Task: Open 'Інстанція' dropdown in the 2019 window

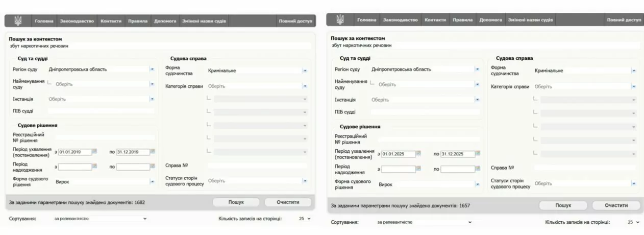Action: pos(152,99)
